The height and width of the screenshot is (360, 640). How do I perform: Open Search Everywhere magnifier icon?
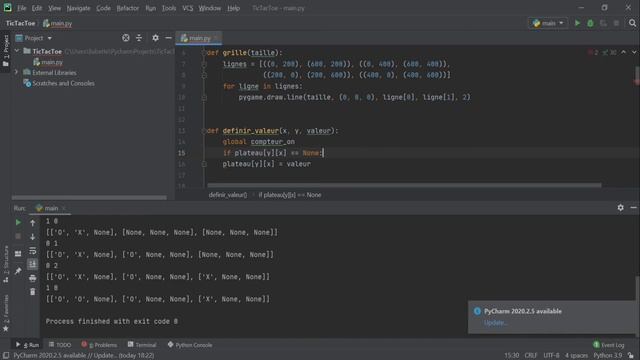click(x=632, y=23)
